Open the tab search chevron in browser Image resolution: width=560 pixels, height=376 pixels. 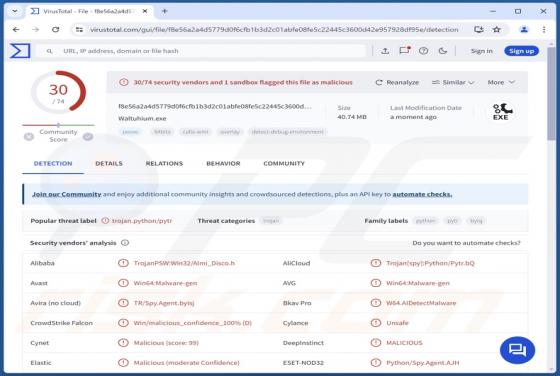(15, 11)
